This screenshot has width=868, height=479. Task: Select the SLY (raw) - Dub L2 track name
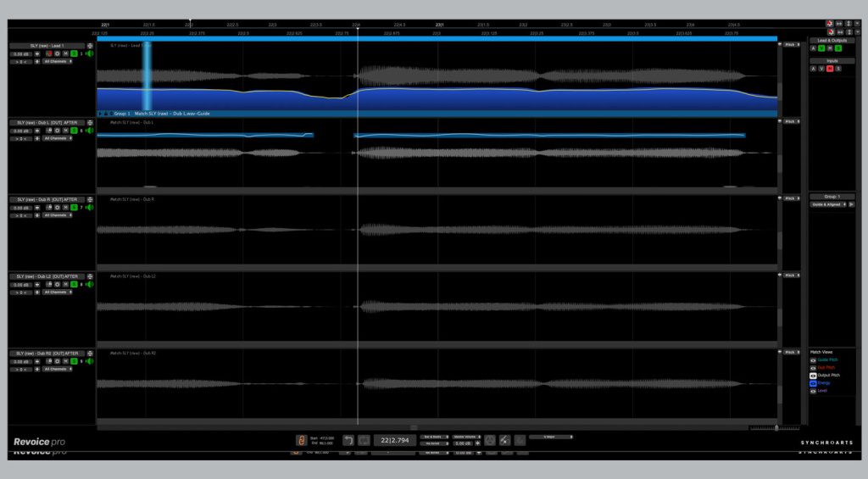tap(47, 276)
